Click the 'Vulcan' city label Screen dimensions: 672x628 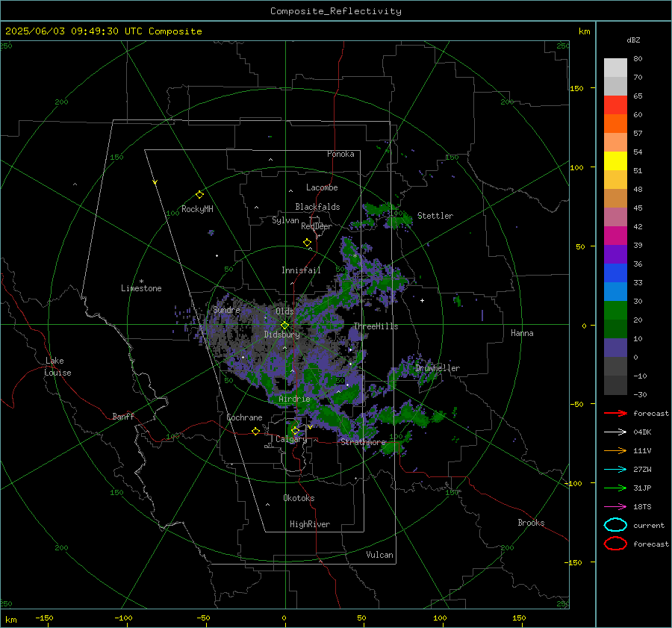coord(379,555)
